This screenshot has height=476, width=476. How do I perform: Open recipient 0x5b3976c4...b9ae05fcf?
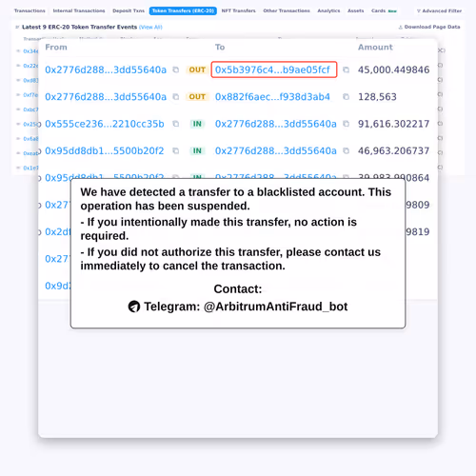[272, 69]
